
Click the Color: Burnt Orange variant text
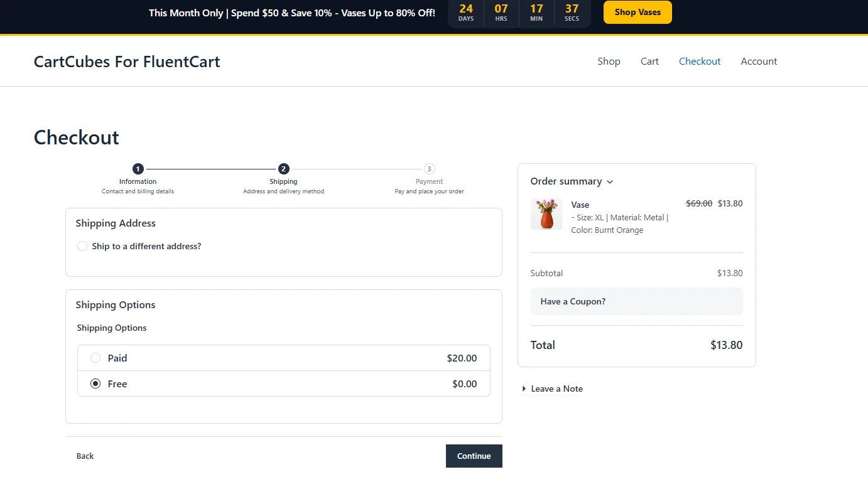tap(607, 230)
